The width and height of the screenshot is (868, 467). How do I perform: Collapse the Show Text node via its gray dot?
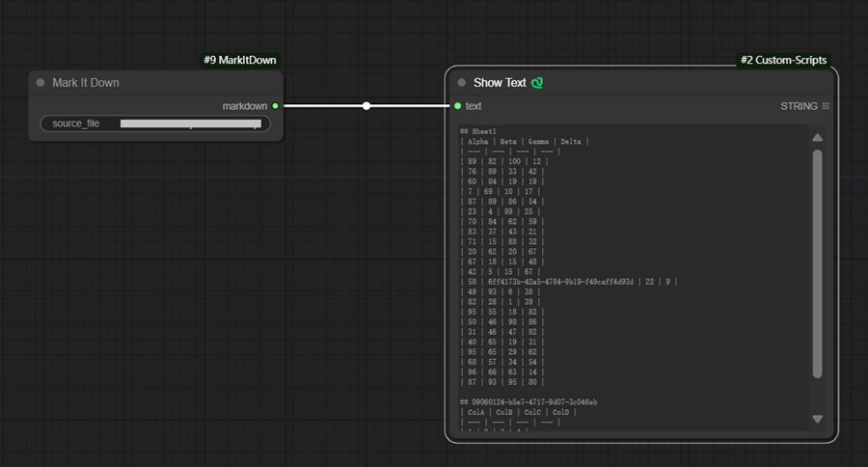pyautogui.click(x=462, y=83)
